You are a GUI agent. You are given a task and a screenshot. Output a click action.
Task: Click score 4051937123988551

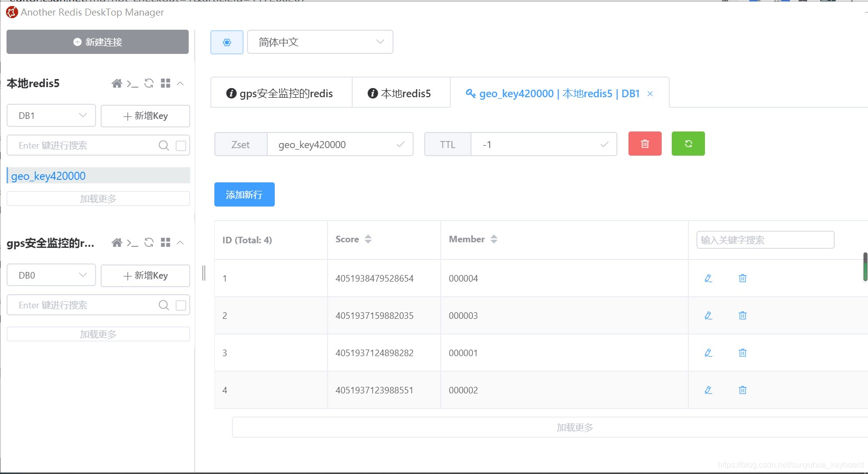374,390
